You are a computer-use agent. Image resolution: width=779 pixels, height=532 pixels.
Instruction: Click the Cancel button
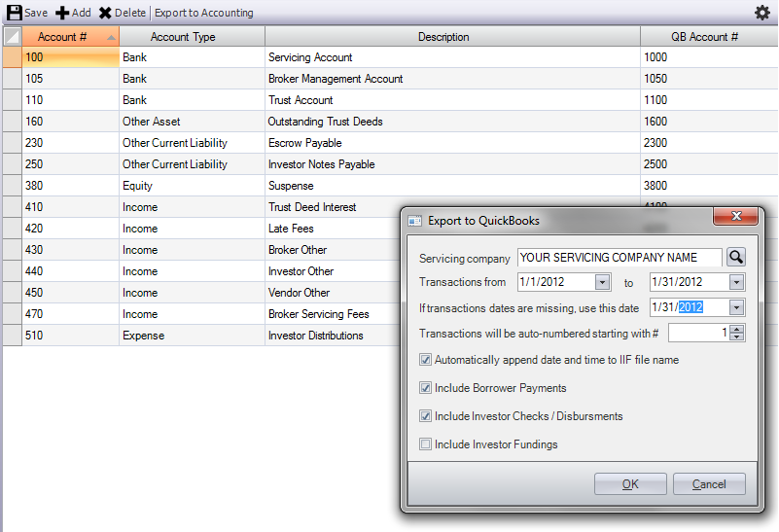[709, 483]
